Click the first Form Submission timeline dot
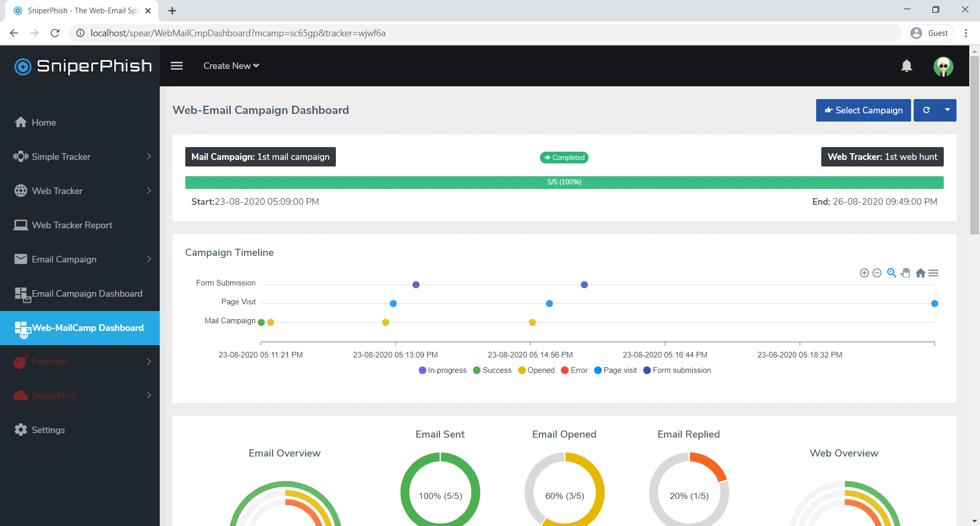 tap(416, 284)
